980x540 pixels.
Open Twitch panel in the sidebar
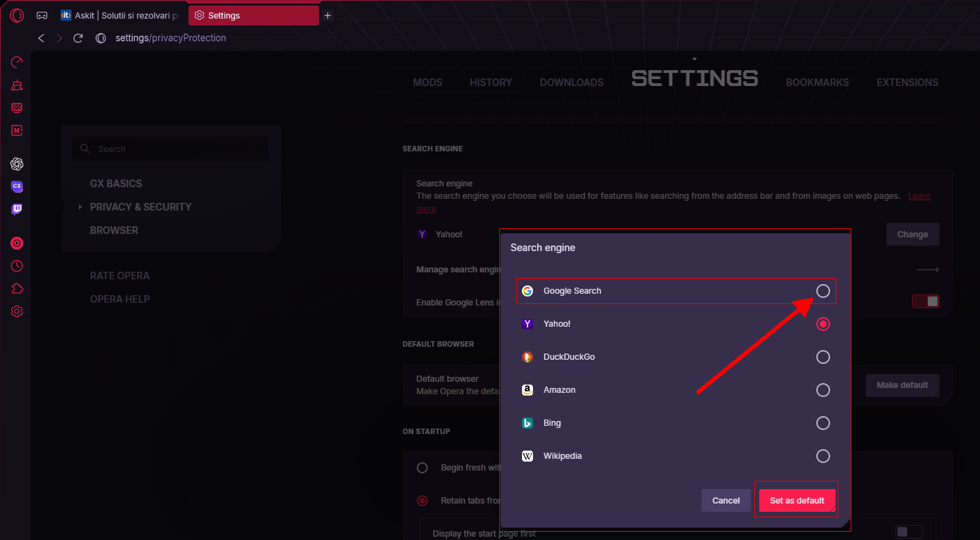pyautogui.click(x=17, y=210)
